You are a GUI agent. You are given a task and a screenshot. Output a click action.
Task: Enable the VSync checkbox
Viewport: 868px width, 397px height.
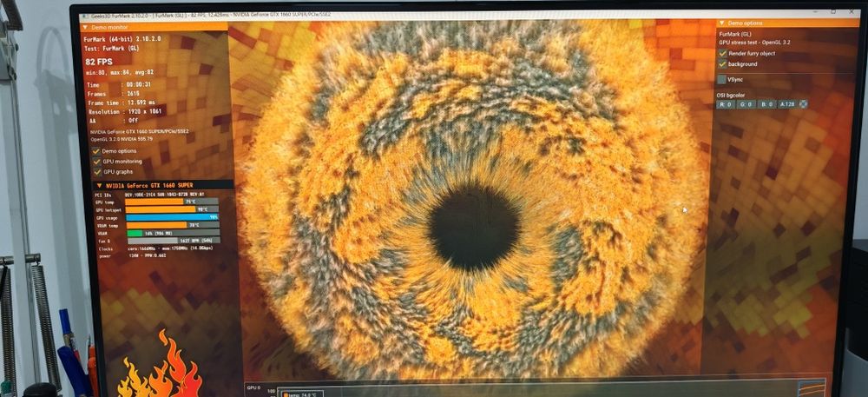click(721, 80)
